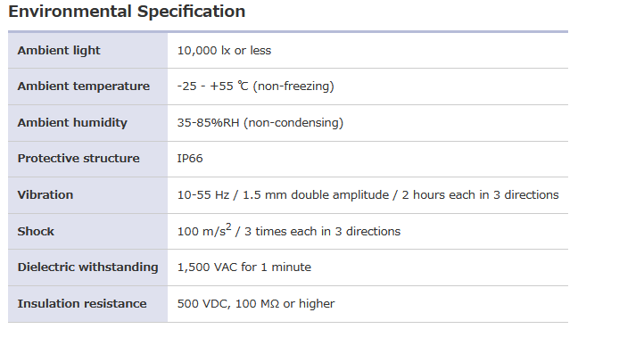
Task: Select the Insulation resistance label
Action: [82, 304]
